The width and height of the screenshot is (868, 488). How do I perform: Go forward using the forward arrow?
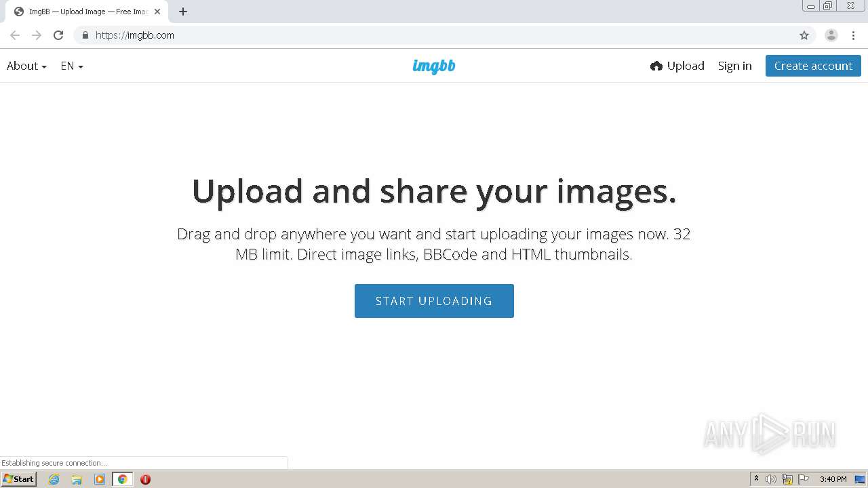[37, 35]
